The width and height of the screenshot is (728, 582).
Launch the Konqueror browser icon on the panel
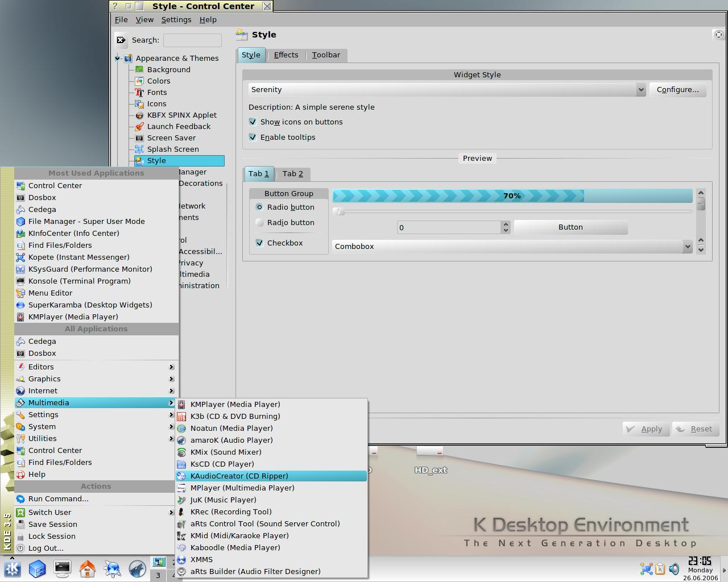(x=113, y=568)
